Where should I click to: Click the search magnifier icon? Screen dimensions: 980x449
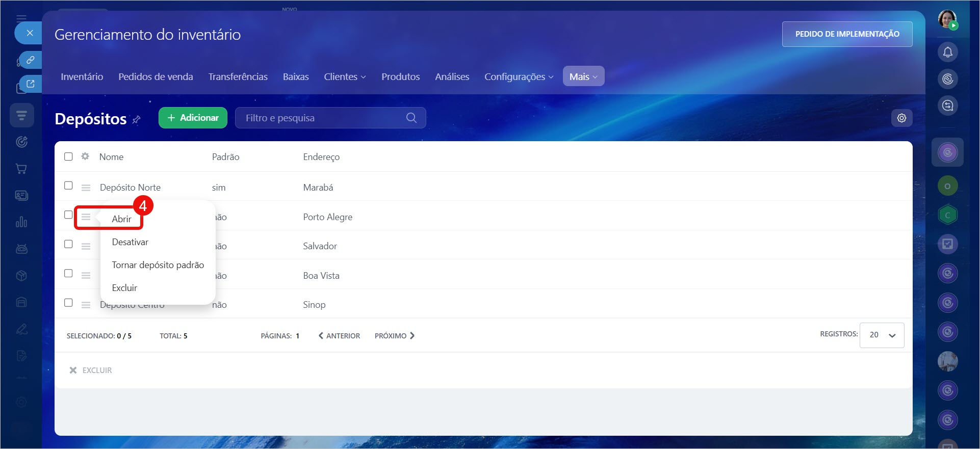coord(411,118)
